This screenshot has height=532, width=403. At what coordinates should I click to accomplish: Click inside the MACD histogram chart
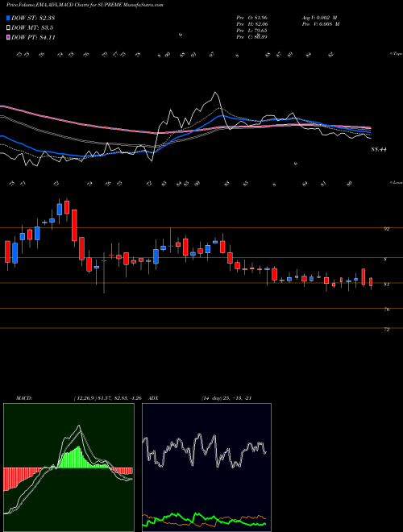tap(69, 468)
